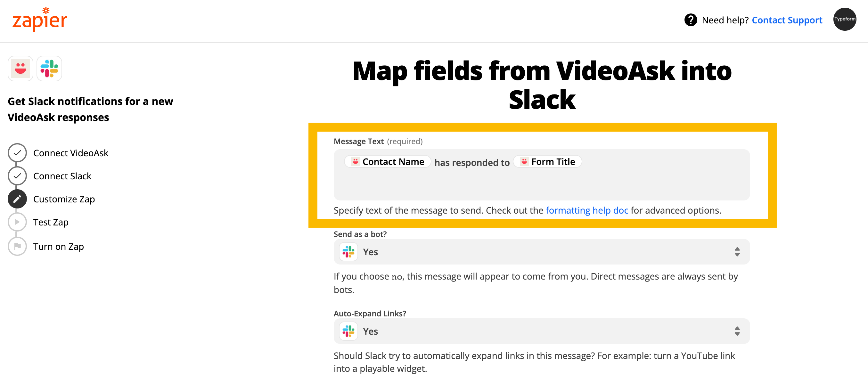Click the Form Title field pill
The width and height of the screenshot is (868, 383).
point(548,162)
